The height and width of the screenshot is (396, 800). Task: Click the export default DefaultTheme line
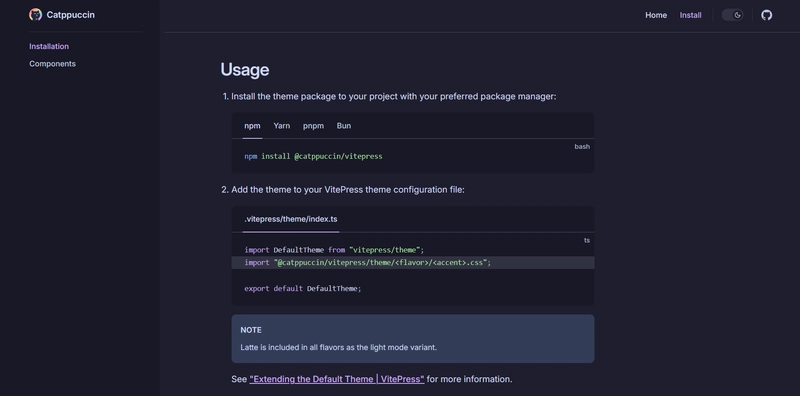pyautogui.click(x=303, y=288)
